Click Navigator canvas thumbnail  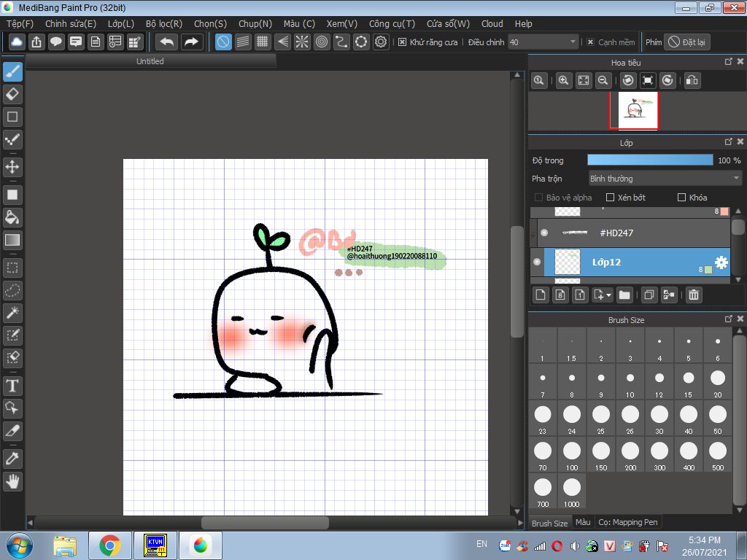coord(638,110)
